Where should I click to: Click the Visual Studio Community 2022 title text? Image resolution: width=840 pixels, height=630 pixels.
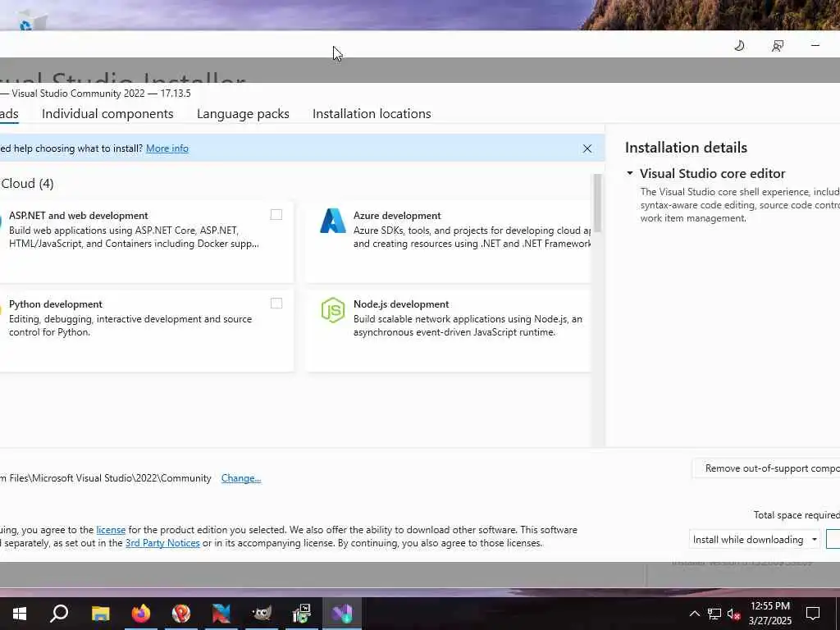(101, 94)
